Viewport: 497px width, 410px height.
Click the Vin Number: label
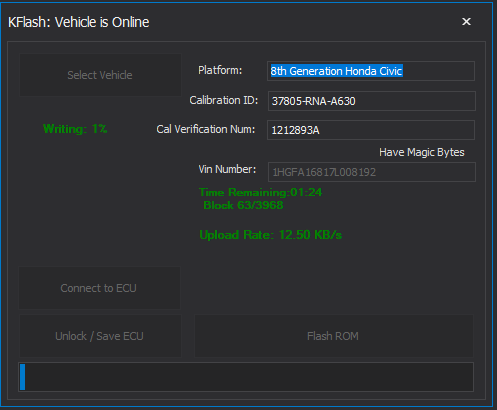(x=227, y=169)
